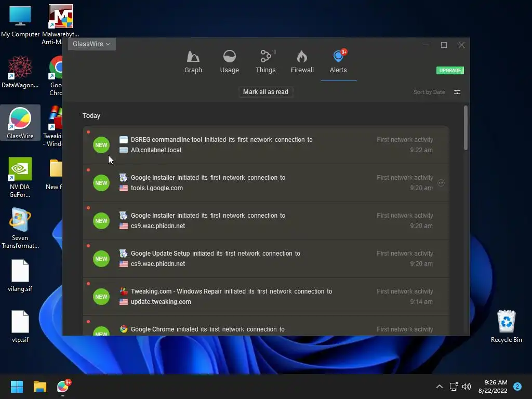532x399 pixels.
Task: Select vtp.sif file on desktop
Action: [20, 326]
